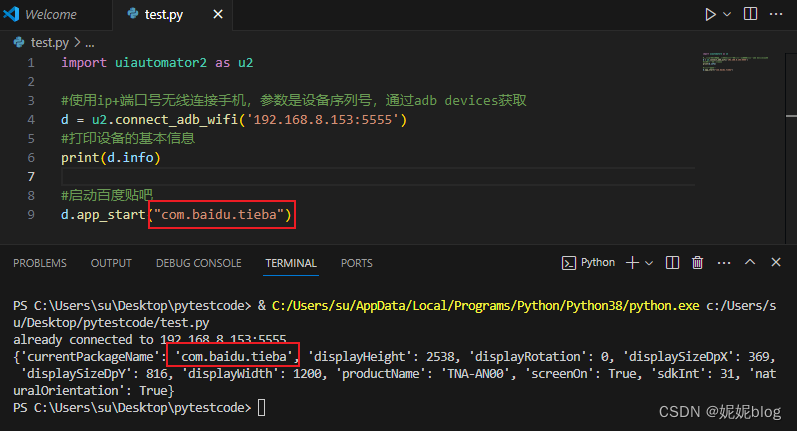Click 'com.baidu.tieba' value in terminal output
This screenshot has width=797, height=431.
click(234, 356)
